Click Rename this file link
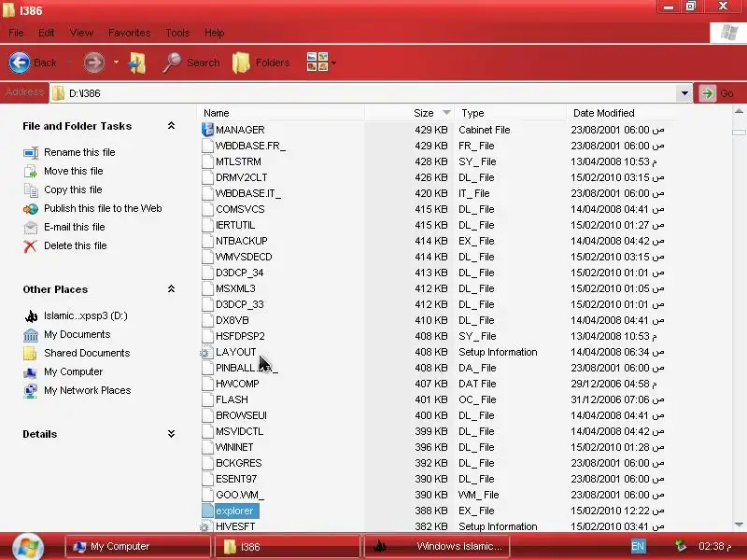This screenshot has width=747, height=560. [x=79, y=152]
